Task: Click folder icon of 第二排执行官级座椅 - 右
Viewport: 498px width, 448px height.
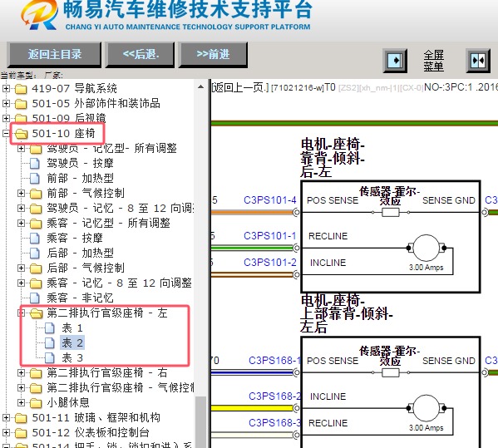Action: coord(36,372)
